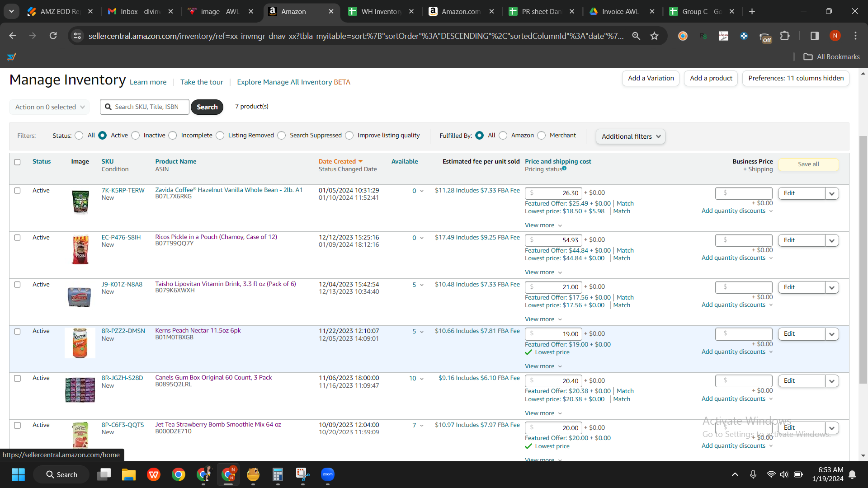Open Preferences: 11 columns hidden

(x=796, y=78)
